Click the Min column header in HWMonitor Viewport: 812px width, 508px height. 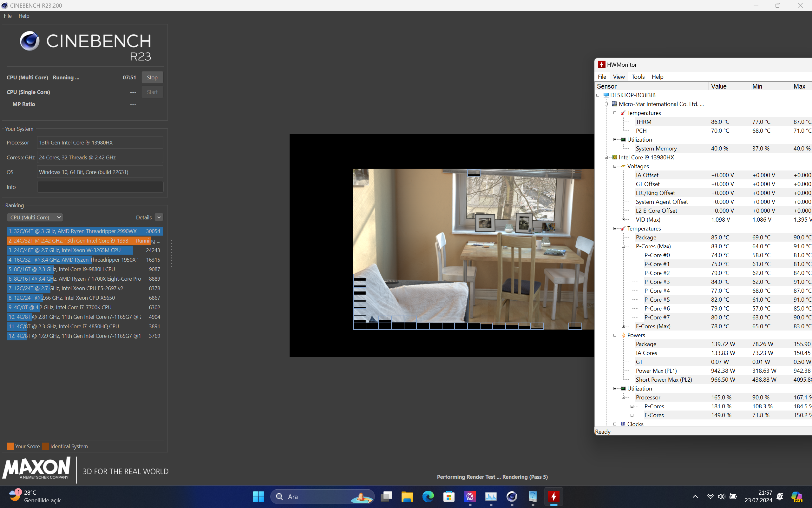coord(770,86)
